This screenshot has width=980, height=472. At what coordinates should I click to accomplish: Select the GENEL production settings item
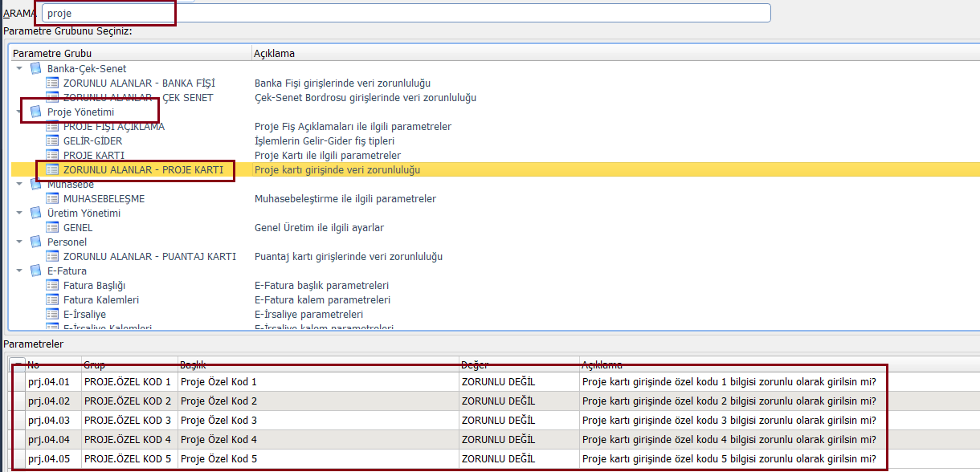[x=78, y=227]
